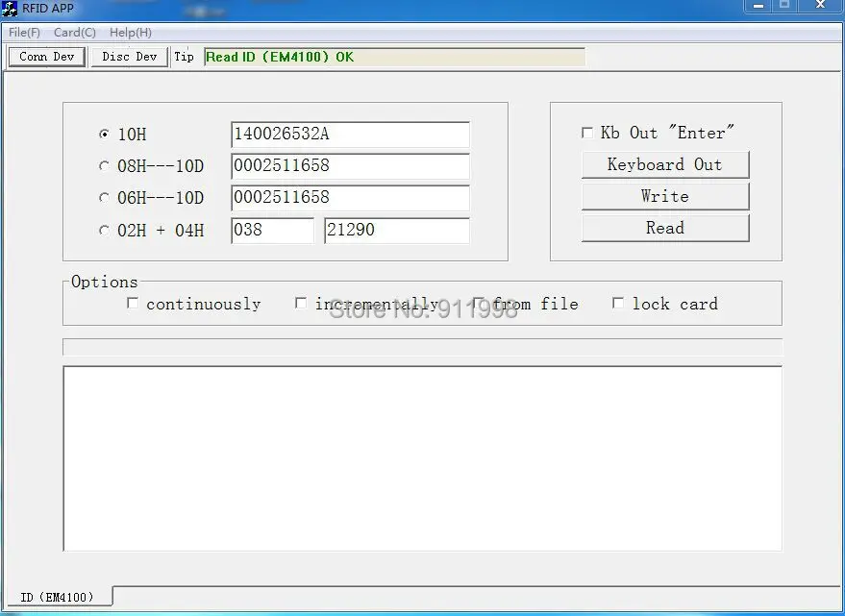Enable the Kb Out "Enter" option
The height and width of the screenshot is (616, 845).
[x=587, y=133]
